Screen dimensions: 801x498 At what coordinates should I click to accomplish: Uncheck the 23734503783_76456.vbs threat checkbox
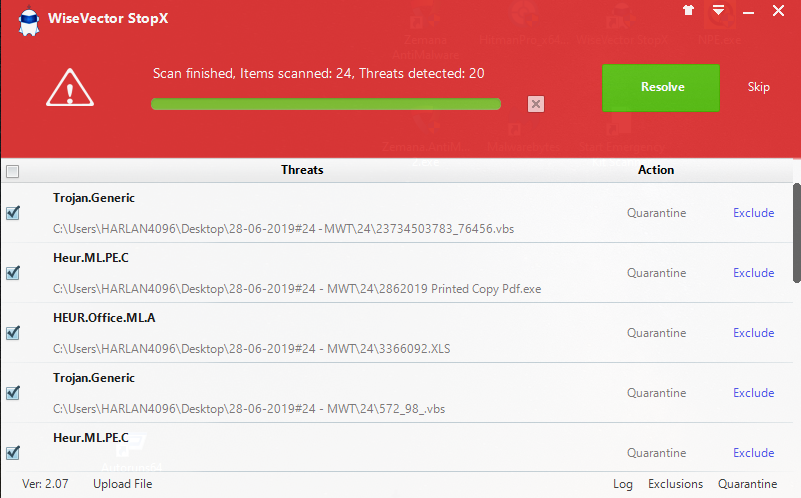coord(13,212)
